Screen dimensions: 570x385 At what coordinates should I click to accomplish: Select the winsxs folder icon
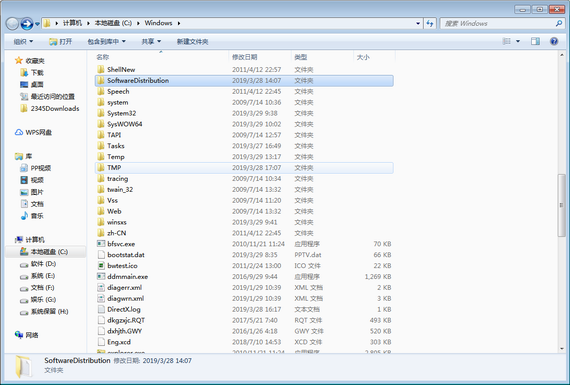click(x=101, y=222)
